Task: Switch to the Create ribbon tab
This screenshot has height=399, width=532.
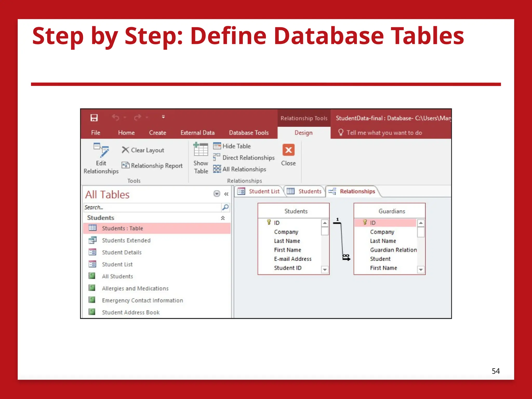Action: click(157, 133)
